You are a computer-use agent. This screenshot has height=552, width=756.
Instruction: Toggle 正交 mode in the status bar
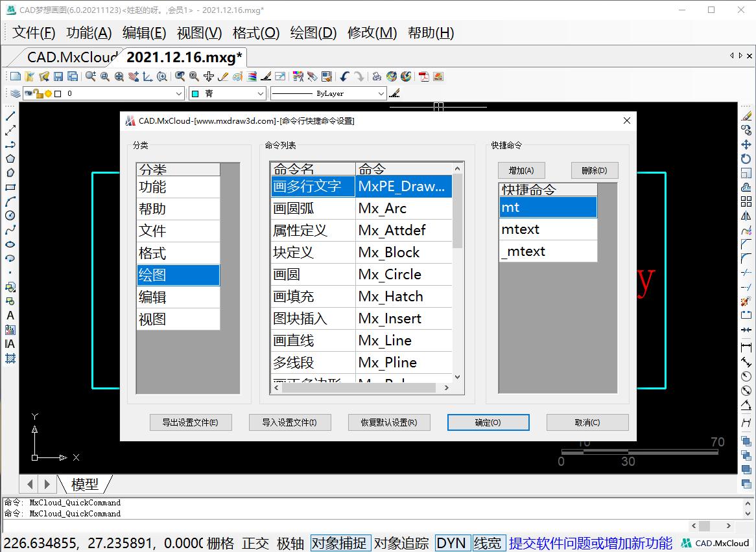click(x=255, y=543)
